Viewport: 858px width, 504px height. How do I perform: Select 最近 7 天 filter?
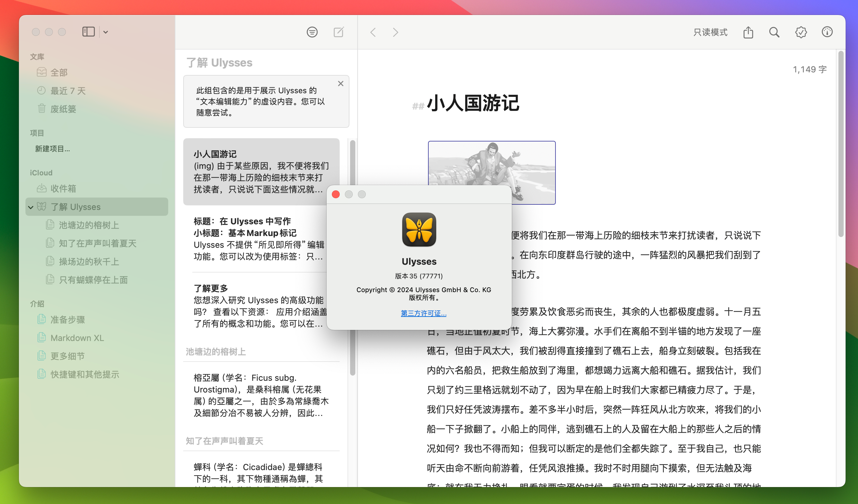pyautogui.click(x=97, y=91)
